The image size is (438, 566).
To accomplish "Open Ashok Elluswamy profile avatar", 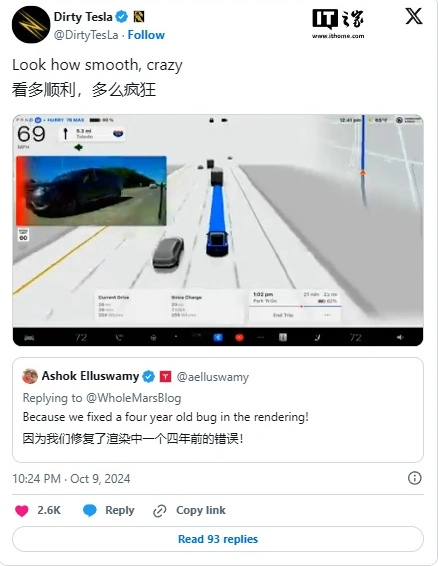I will click(x=30, y=376).
